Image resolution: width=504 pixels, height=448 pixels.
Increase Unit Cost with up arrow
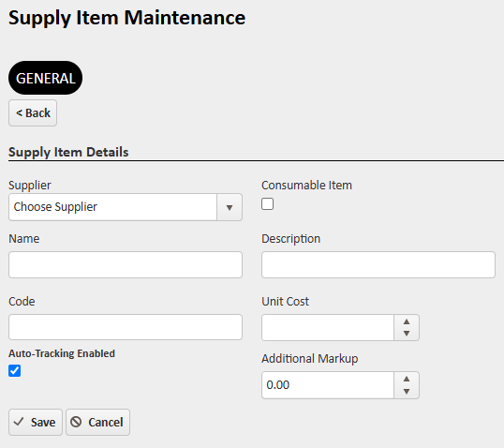(x=407, y=321)
